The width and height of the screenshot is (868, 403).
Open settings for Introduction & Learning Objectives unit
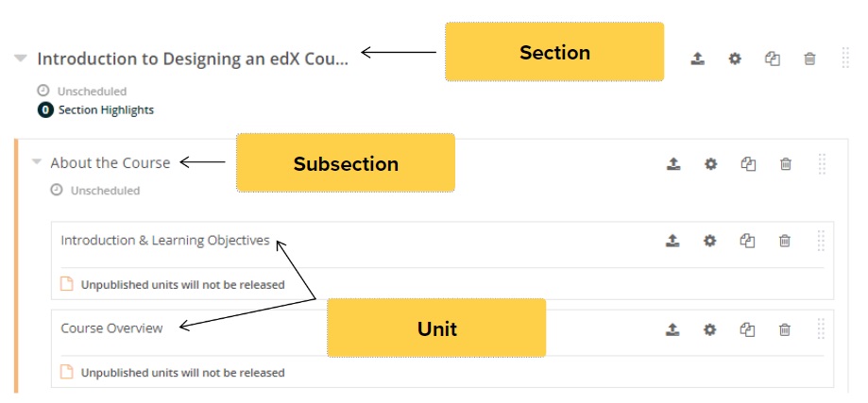(x=709, y=241)
